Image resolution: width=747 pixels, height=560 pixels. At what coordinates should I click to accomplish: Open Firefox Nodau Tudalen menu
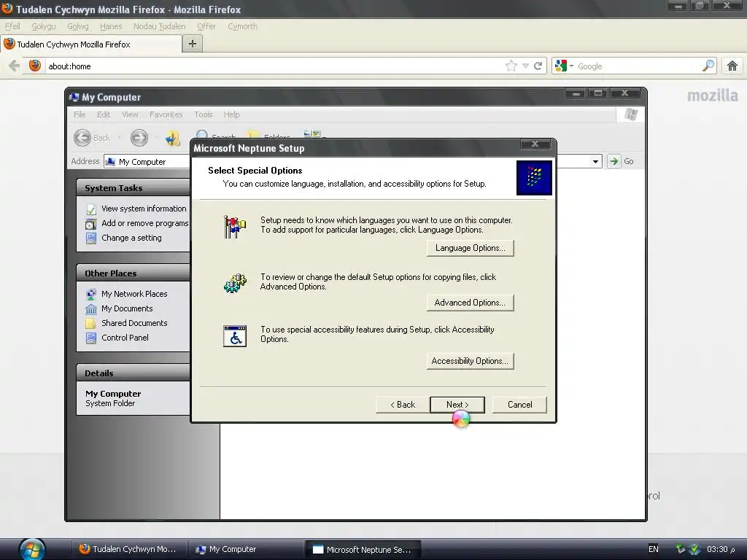159,26
